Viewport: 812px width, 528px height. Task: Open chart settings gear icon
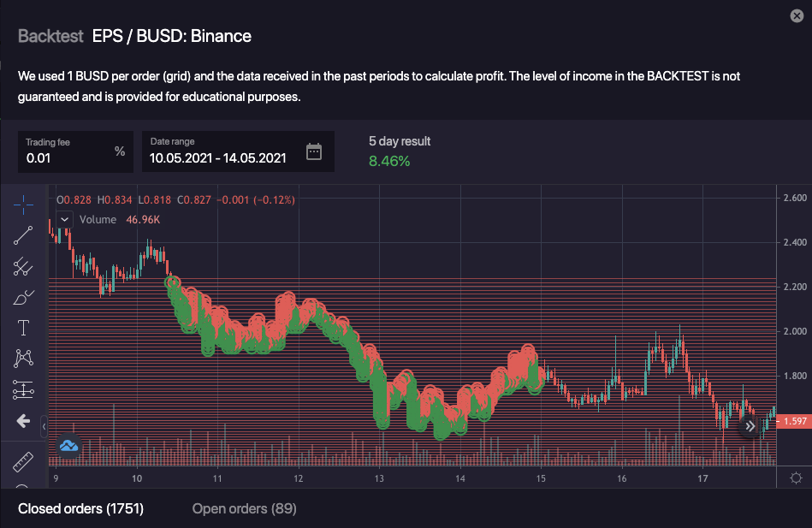click(796, 478)
